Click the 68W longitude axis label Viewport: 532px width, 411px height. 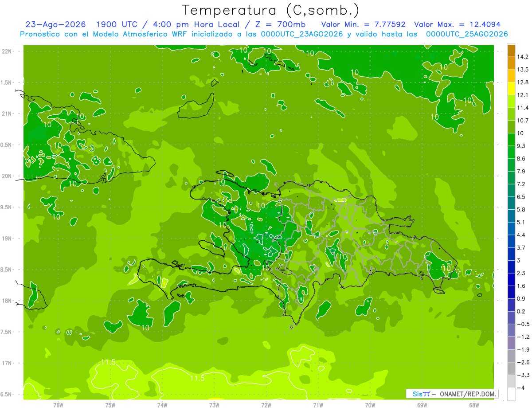pyautogui.click(x=474, y=405)
